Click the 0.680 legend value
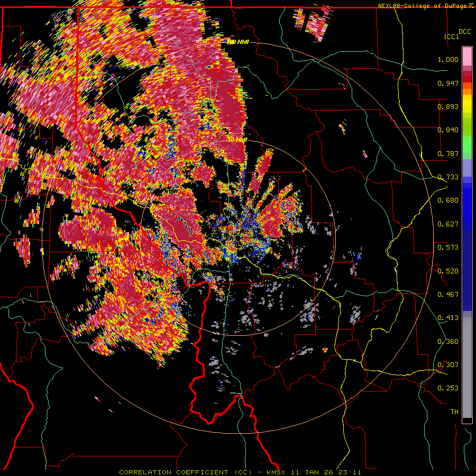The image size is (476, 476). tap(448, 200)
